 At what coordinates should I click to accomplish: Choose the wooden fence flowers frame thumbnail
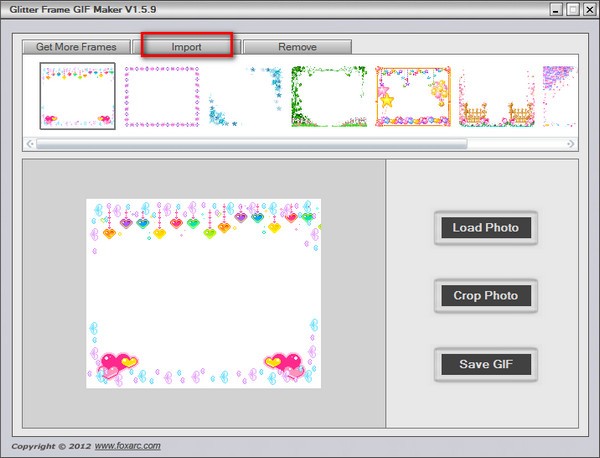(497, 96)
